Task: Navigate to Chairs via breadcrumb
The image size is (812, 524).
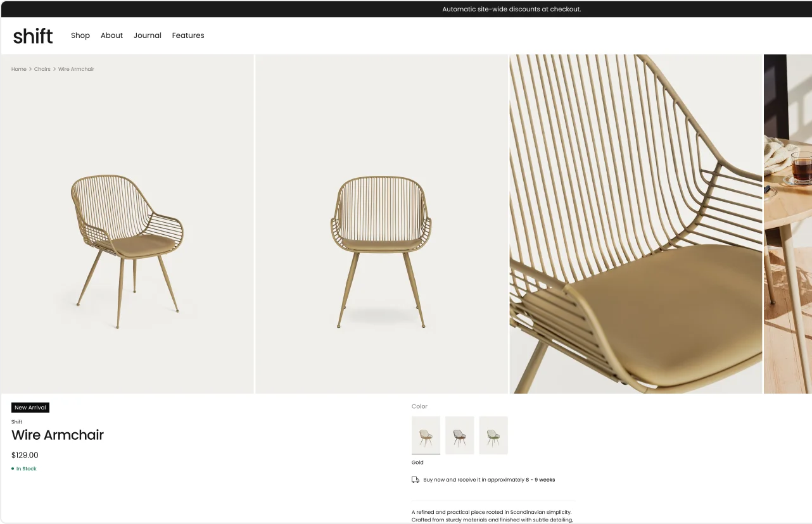Action: pyautogui.click(x=42, y=69)
